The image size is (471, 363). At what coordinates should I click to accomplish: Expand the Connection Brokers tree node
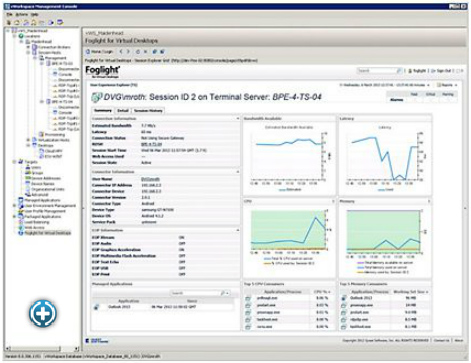point(29,47)
